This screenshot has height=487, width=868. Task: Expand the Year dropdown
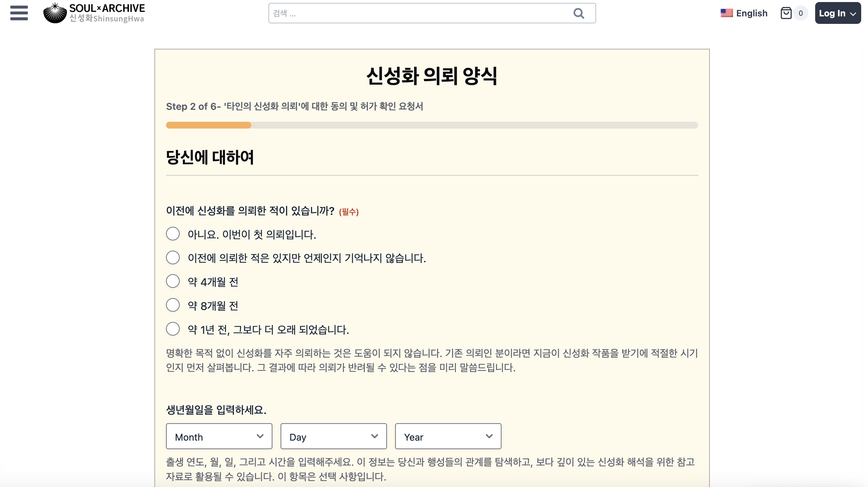coord(448,437)
